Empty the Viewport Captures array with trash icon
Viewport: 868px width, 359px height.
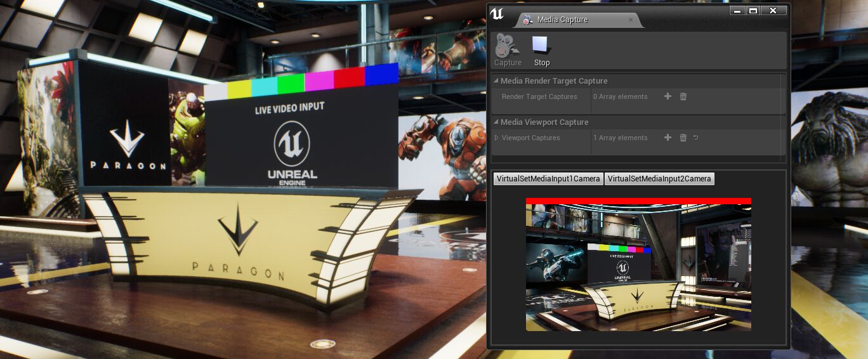tap(683, 138)
